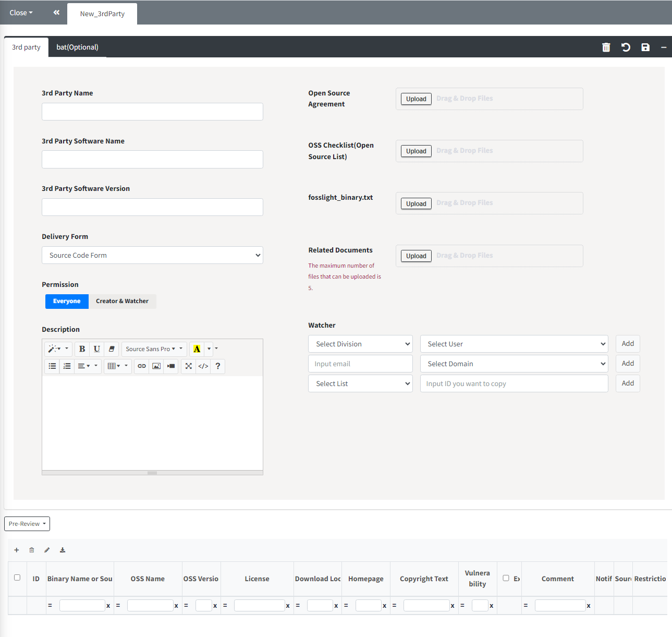Screen dimensions: 672x637
Task: Open the Select List dropdown
Action: (360, 383)
